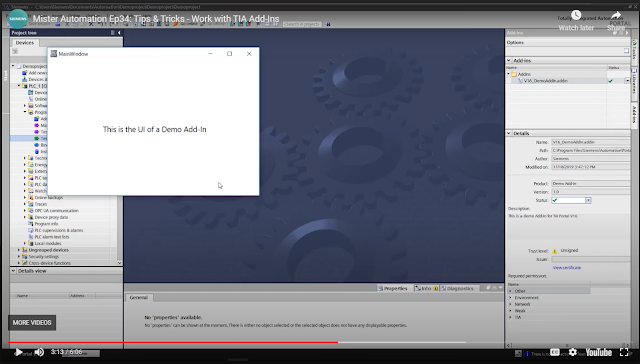Mute the video volume
The height and width of the screenshot is (364, 640).
tap(39, 352)
